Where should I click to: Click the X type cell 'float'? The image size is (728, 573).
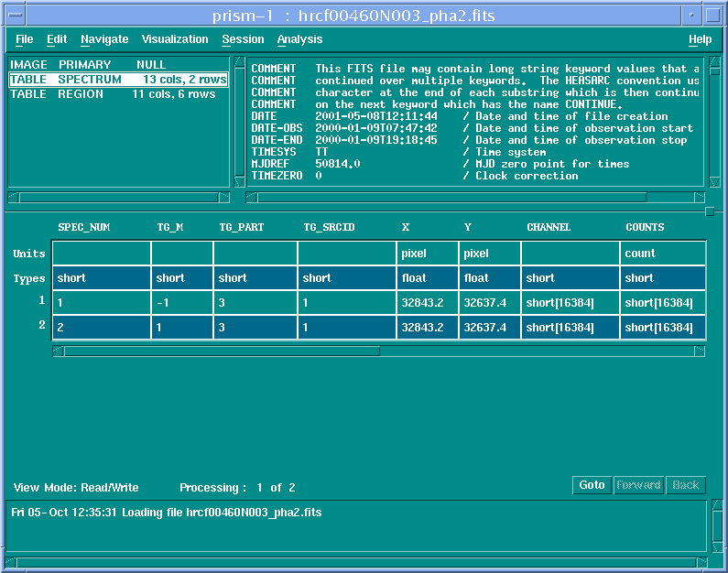point(428,278)
